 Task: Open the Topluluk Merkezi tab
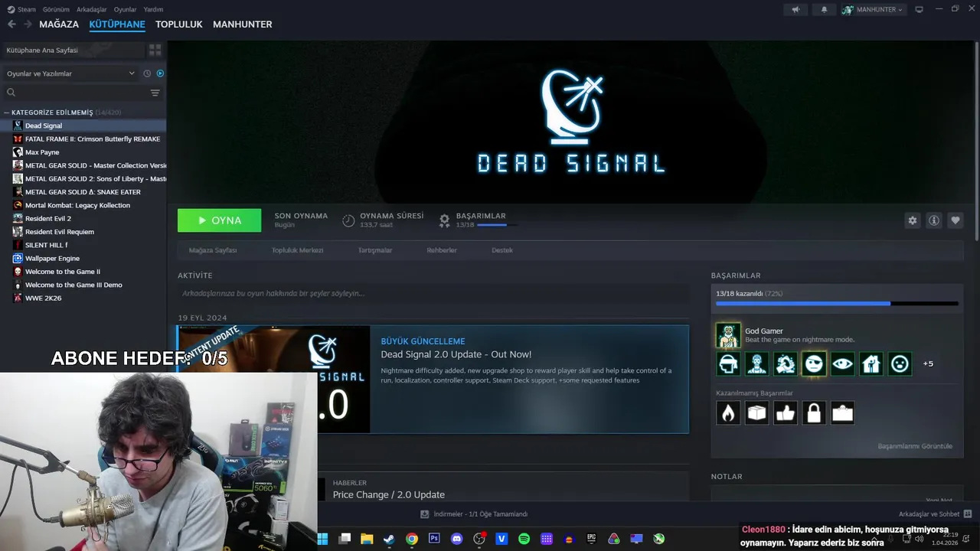point(297,250)
